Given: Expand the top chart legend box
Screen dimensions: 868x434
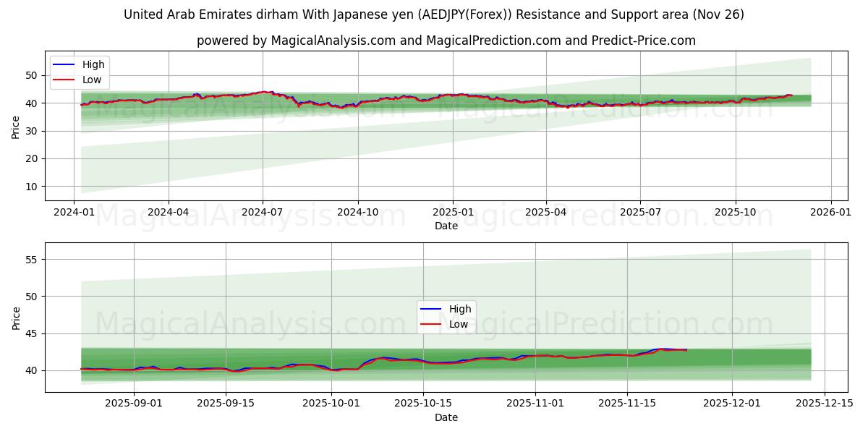Looking at the screenshot, I should point(78,71).
